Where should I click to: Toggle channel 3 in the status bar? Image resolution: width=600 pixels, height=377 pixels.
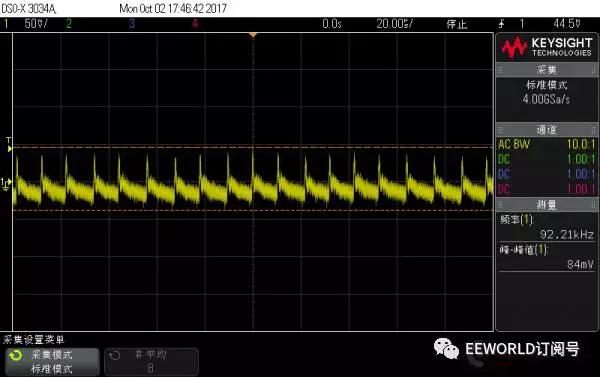[132, 24]
